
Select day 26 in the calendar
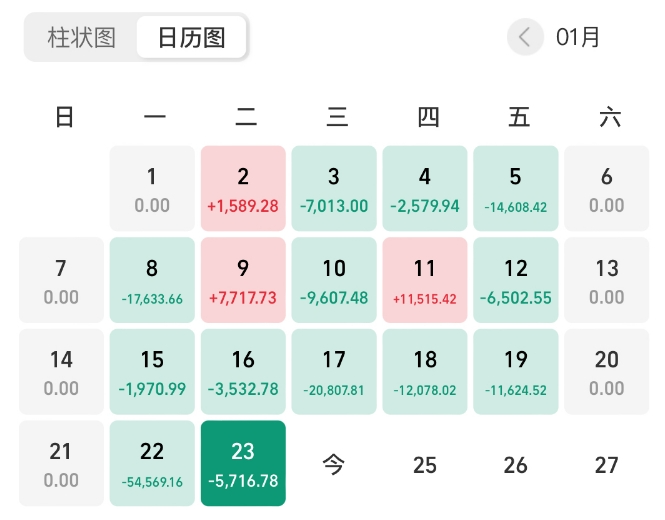pos(516,465)
